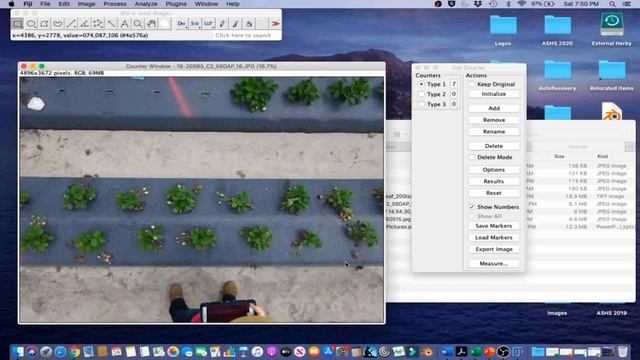Image resolution: width=640 pixels, height=360 pixels.
Task: Open the Logos desktop folder
Action: click(503, 30)
